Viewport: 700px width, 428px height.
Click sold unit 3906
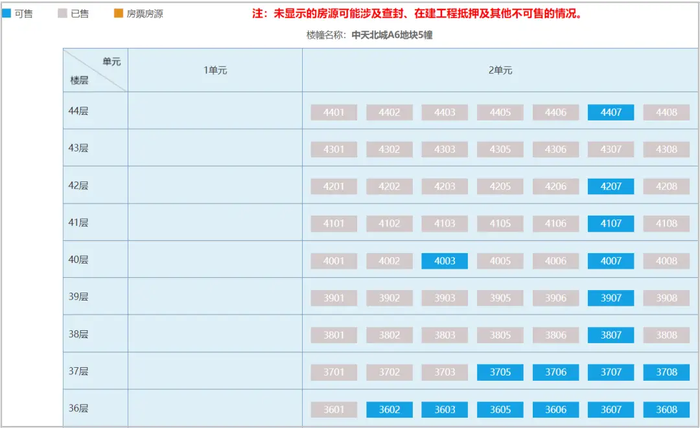tap(555, 298)
